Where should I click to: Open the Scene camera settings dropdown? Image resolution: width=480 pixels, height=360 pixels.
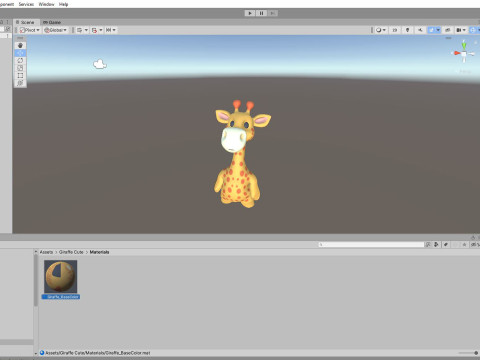coord(461,30)
